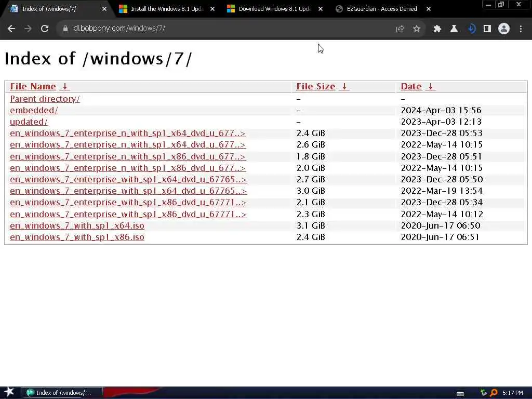The width and height of the screenshot is (532, 399).
Task: Click the Index of /windows/7/ heading
Action: coord(98,59)
